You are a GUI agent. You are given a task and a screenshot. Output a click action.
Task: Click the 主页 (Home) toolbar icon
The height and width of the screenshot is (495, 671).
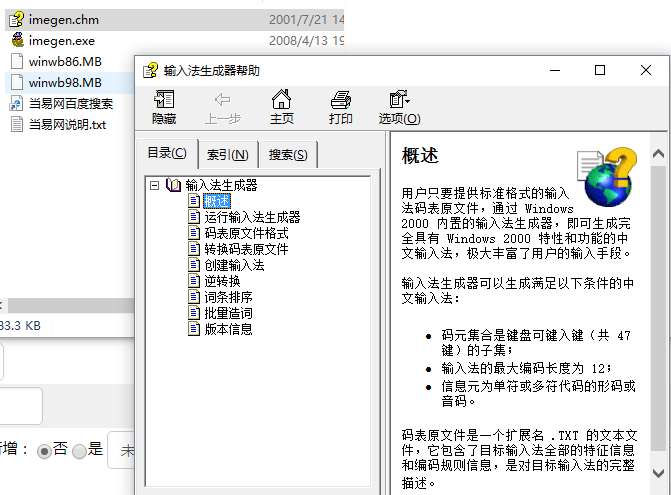click(x=282, y=107)
